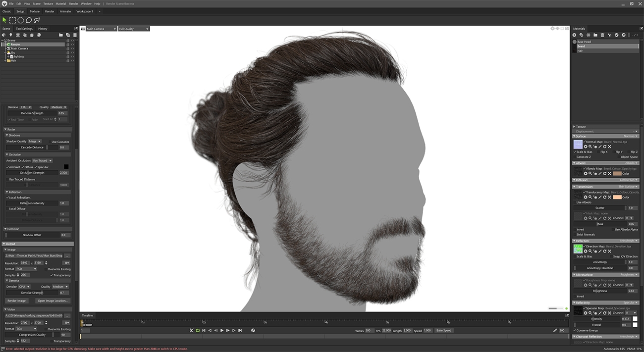Toggle visibility of Hair scene item
The image size is (644, 352).
pyautogui.click(x=72, y=60)
